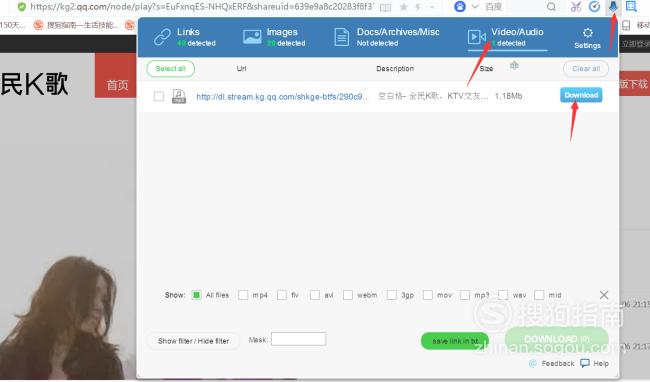This screenshot has height=382, width=650.
Task: Toggle the webm filter checkbox
Action: coord(348,295)
